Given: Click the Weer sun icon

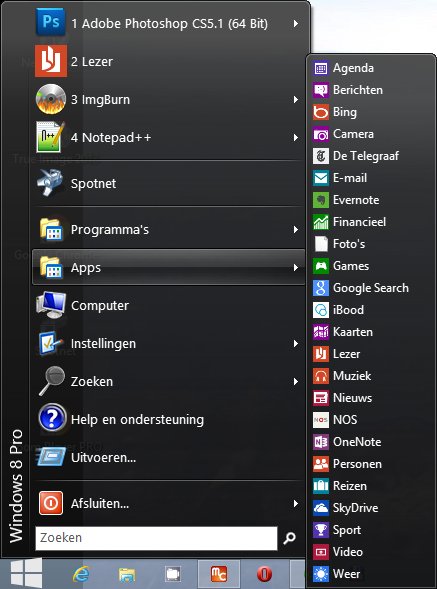Looking at the screenshot, I should (x=321, y=574).
